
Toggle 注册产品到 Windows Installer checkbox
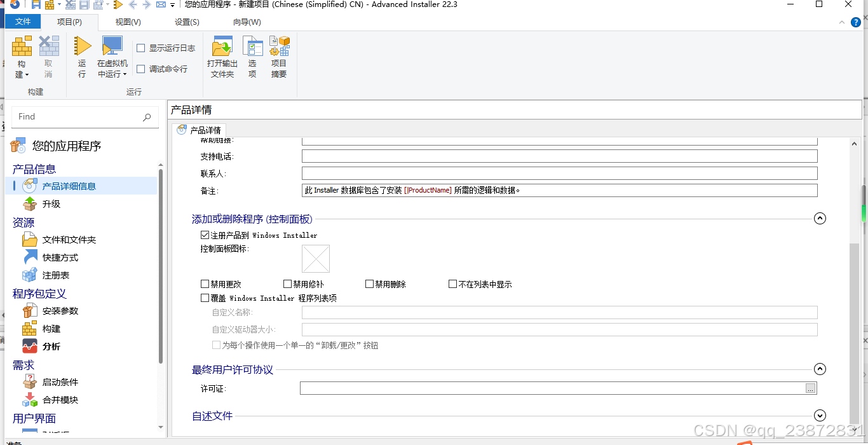click(x=205, y=235)
